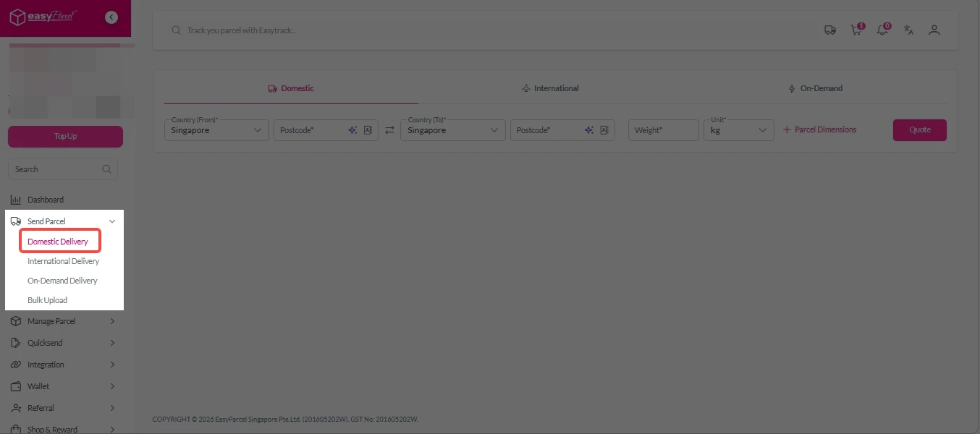Click the Weight input field
This screenshot has width=980, height=434.
662,130
